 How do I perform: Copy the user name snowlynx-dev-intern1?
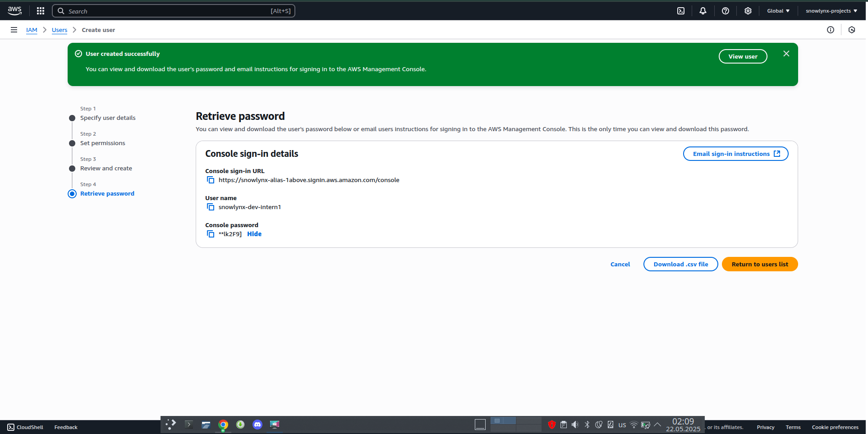[x=211, y=207]
